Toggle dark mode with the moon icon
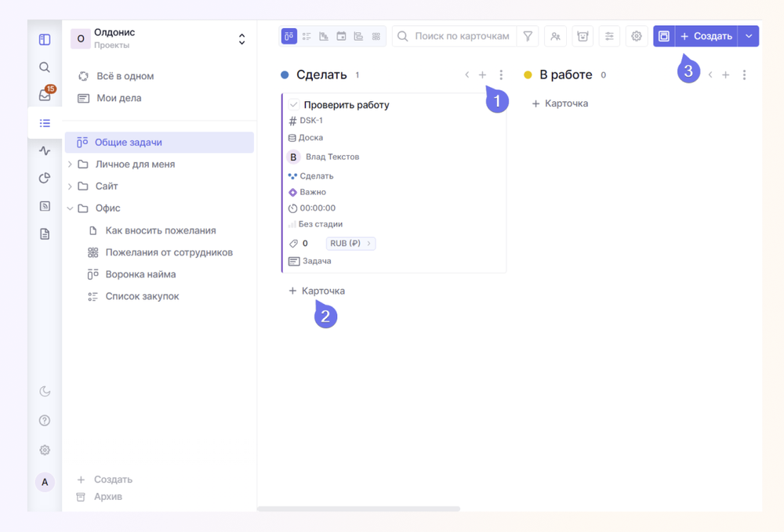The image size is (784, 532). [x=45, y=391]
